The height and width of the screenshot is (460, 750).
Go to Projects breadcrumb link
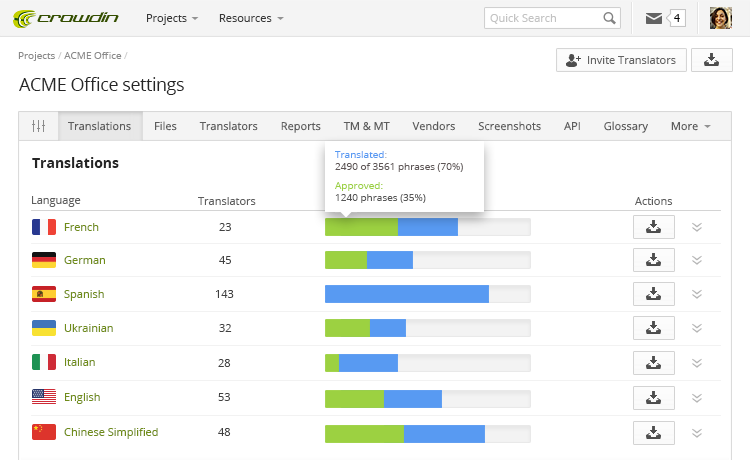coord(36,55)
